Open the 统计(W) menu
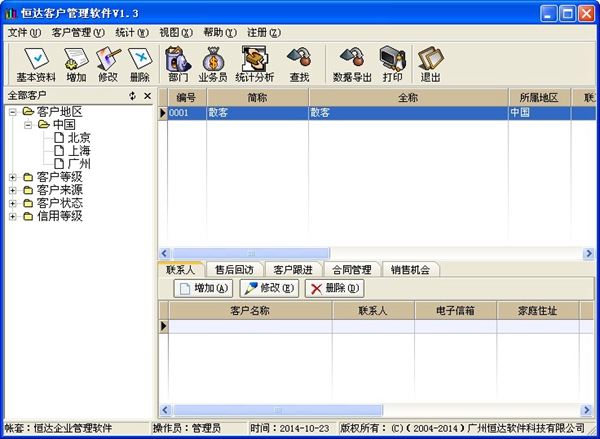Image resolution: width=600 pixels, height=439 pixels. click(132, 33)
